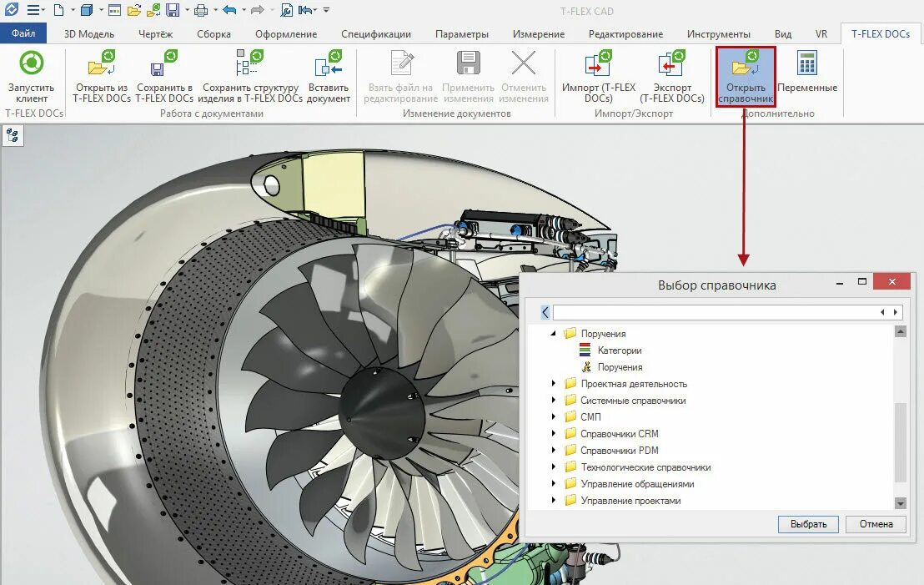Switch to the Спецификации tab
The image size is (924, 585).
coord(376,34)
